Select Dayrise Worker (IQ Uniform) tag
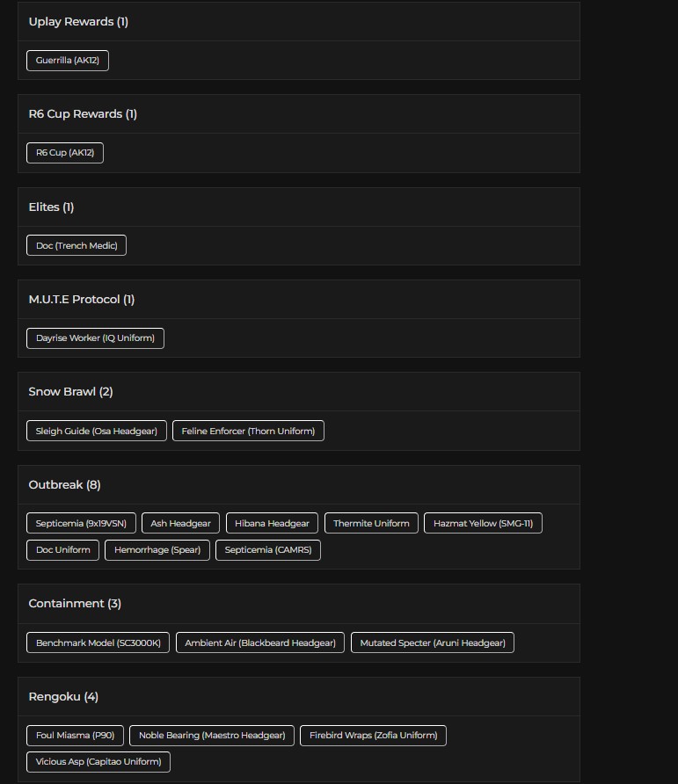The width and height of the screenshot is (678, 784). 95,338
